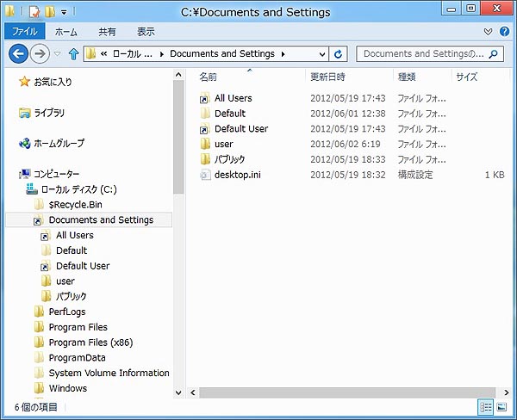This screenshot has height=420, width=517.
Task: Click the 名前 column header
Action: point(209,77)
